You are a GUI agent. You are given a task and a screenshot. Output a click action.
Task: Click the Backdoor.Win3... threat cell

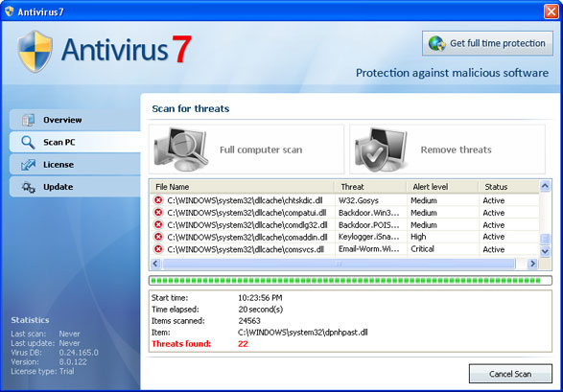pyautogui.click(x=368, y=213)
